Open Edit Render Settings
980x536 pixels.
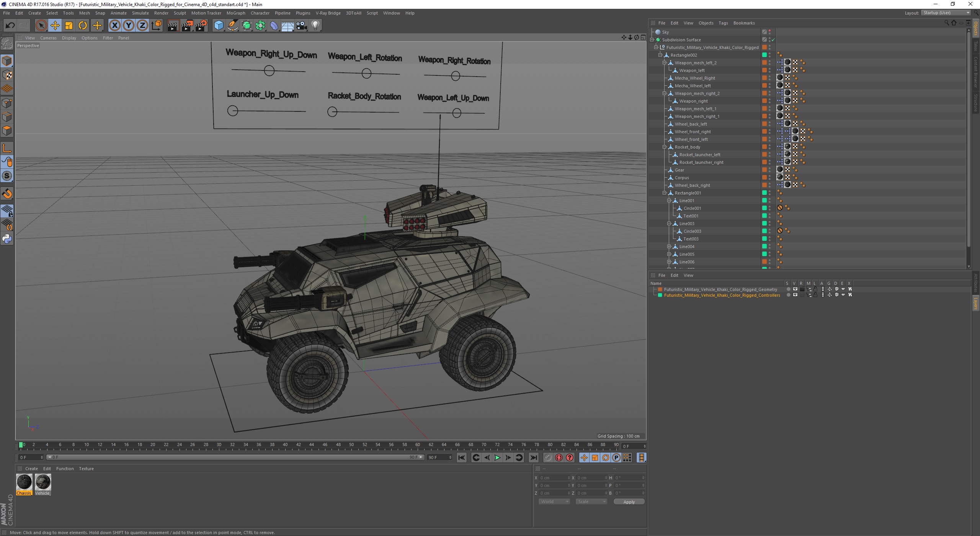click(201, 26)
